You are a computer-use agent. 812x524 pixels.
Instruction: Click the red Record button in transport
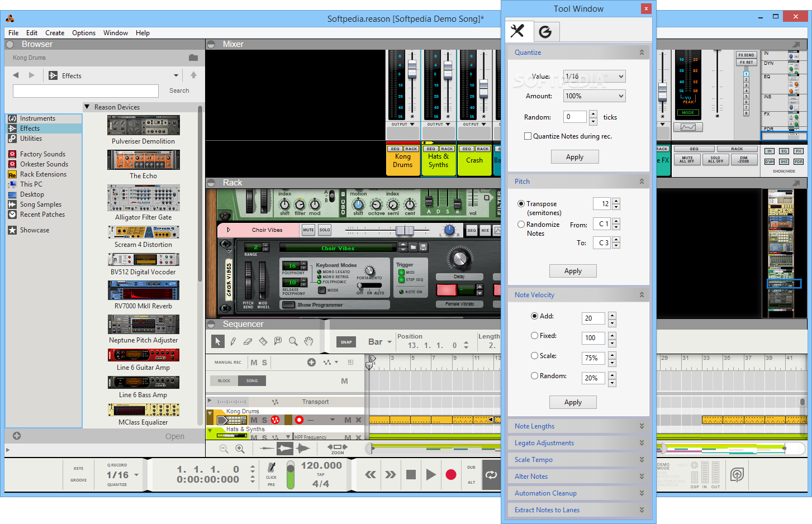tap(451, 475)
